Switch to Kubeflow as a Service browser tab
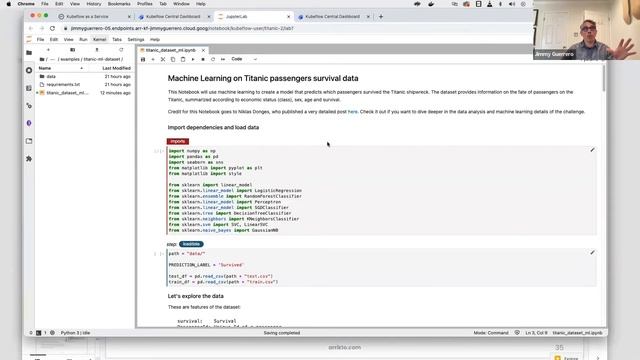Screen dimensions: 640x360 click(94, 17)
